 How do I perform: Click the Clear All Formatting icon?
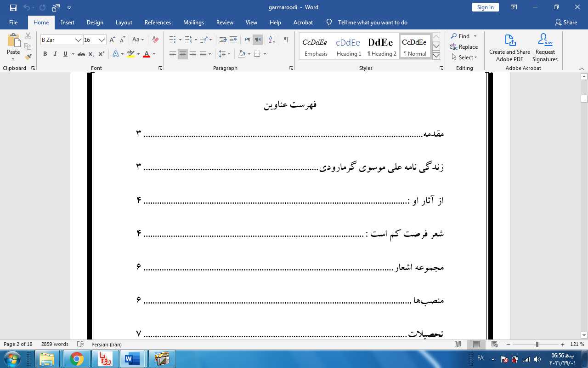tap(155, 40)
